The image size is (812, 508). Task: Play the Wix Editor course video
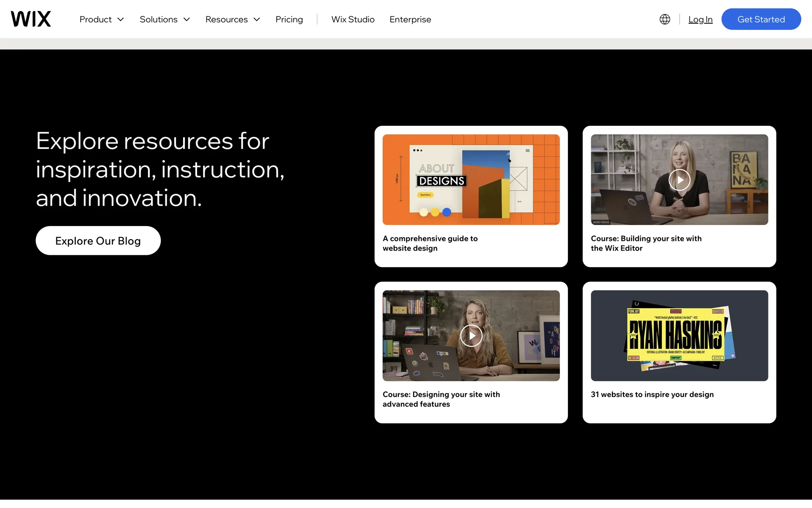pyautogui.click(x=679, y=180)
